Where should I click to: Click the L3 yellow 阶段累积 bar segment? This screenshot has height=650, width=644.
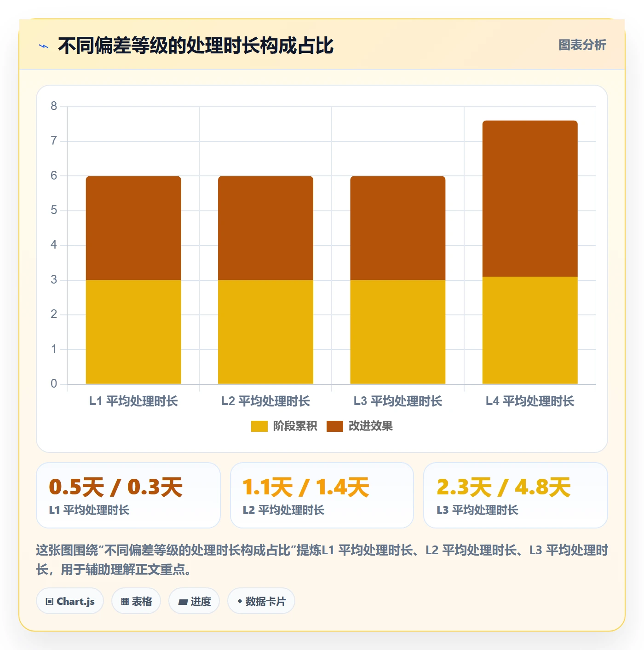tap(398, 332)
